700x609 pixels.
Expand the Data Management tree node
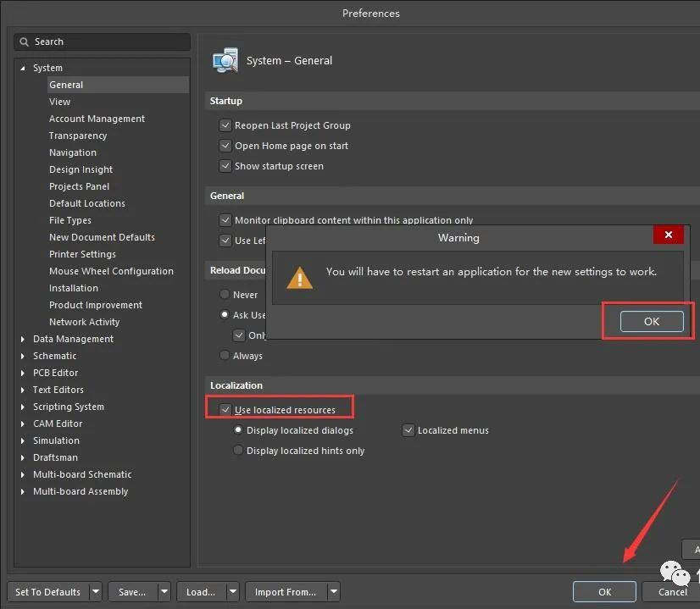coord(23,339)
